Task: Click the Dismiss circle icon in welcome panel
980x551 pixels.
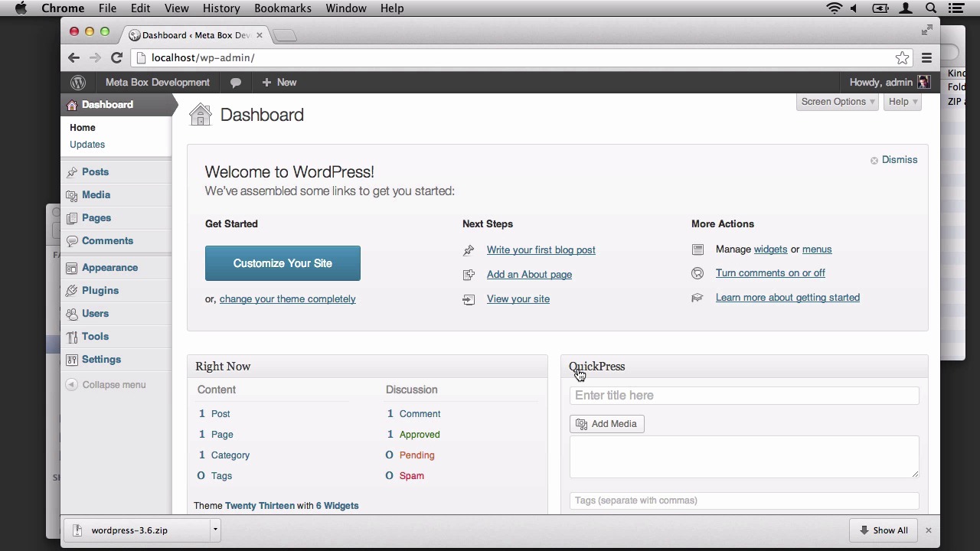Action: [x=874, y=160]
